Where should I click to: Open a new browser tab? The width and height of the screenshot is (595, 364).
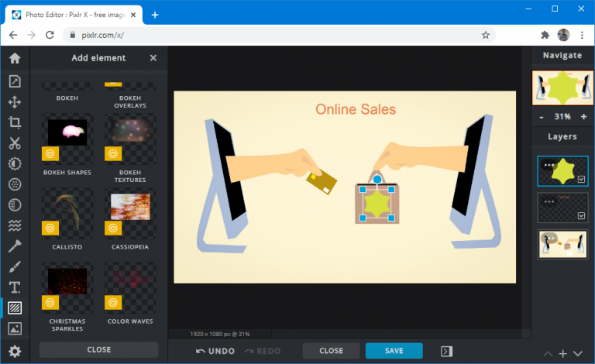pyautogui.click(x=155, y=15)
